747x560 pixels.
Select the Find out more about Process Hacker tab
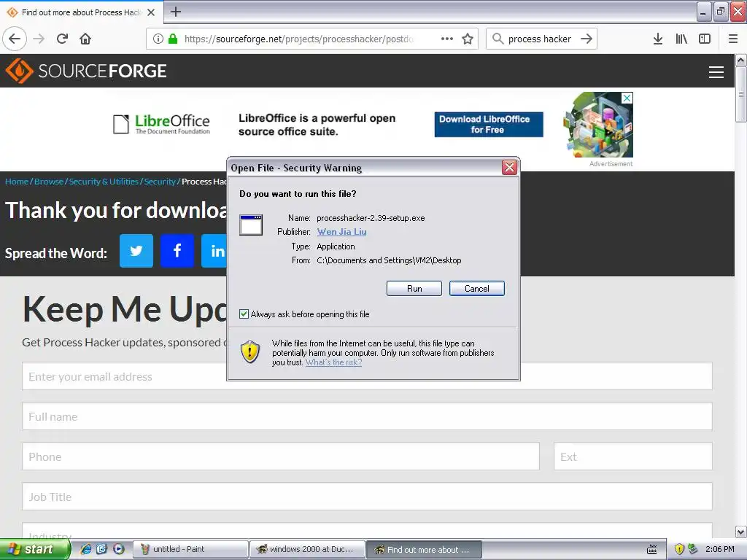82,12
